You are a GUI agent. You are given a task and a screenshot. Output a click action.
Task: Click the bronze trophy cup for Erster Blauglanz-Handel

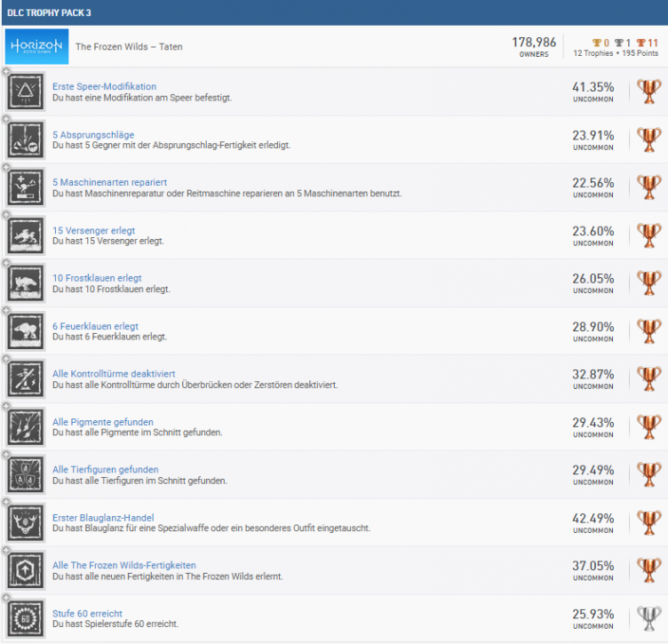point(649,523)
